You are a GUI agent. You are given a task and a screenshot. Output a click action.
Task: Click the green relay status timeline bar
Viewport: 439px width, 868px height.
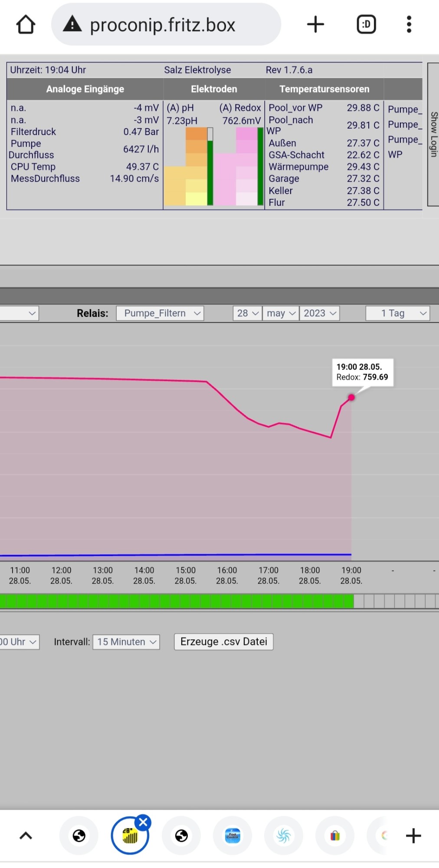177,601
